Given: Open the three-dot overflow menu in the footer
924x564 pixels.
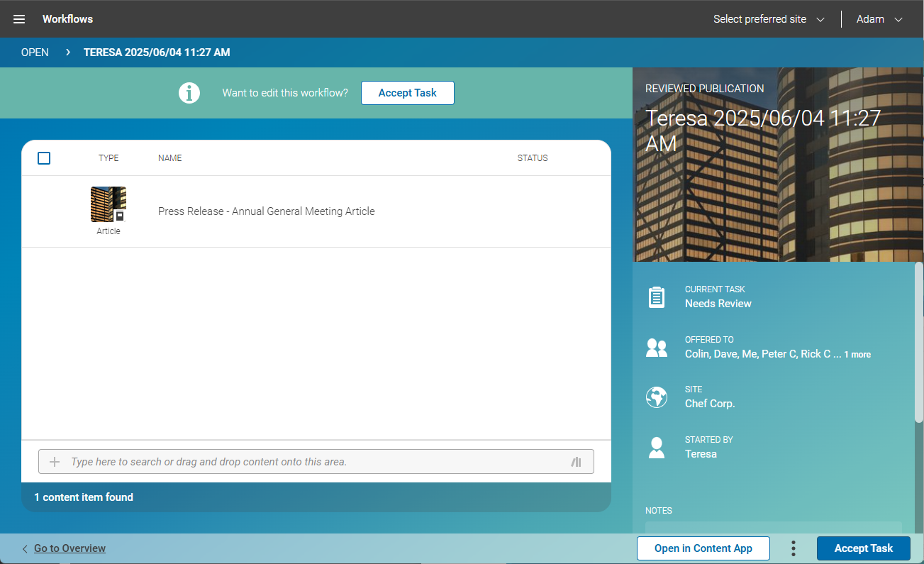Looking at the screenshot, I should click(793, 548).
